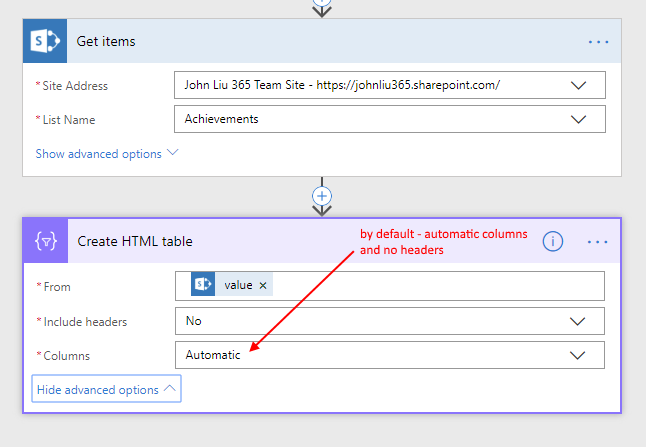Open the info icon on Create HTML table
The width and height of the screenshot is (646, 447).
tap(552, 241)
